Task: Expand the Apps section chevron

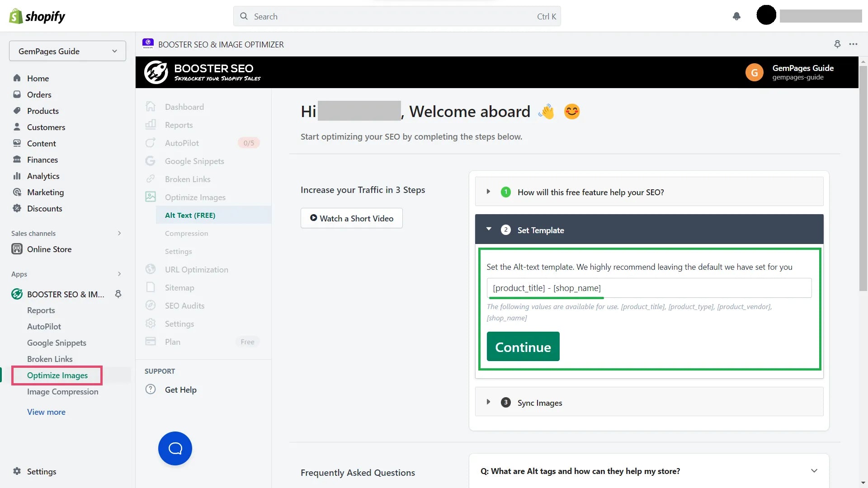Action: (x=119, y=274)
